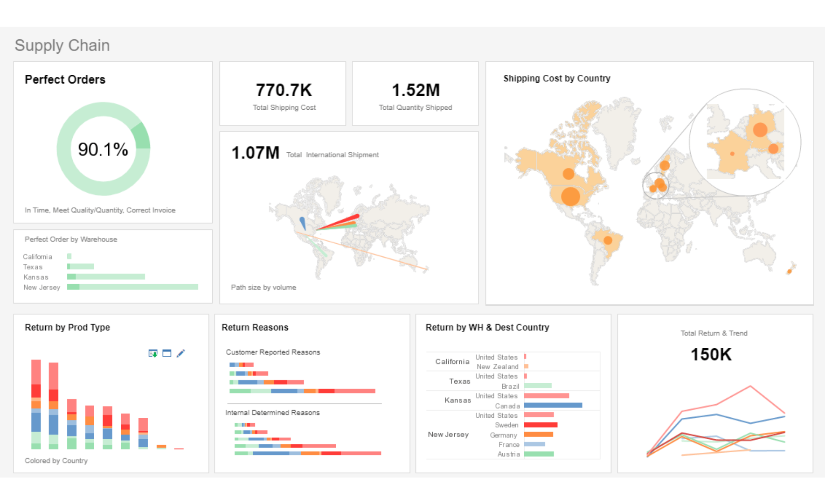Click the orange bubble on Canada

click(x=568, y=174)
